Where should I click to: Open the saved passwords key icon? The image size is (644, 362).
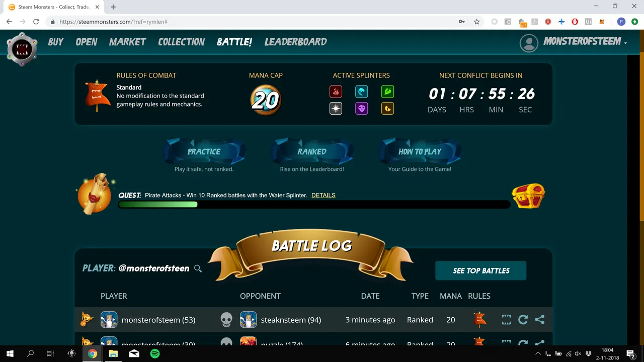(x=461, y=22)
